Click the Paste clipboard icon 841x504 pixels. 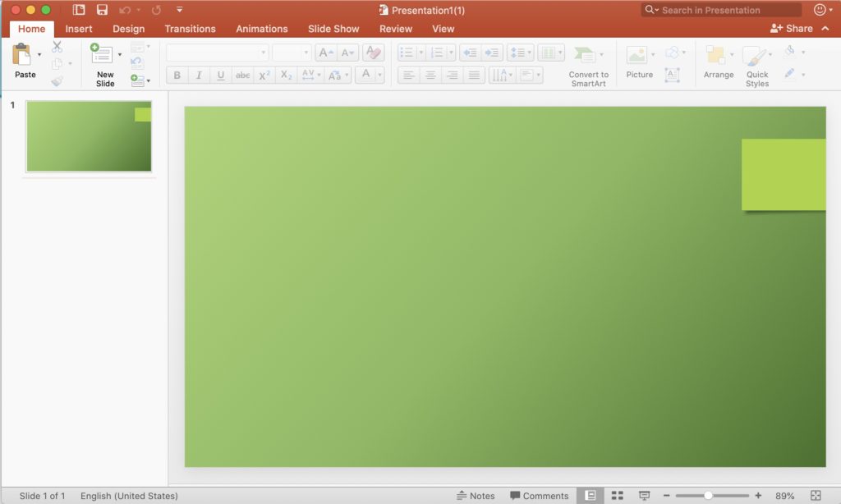(x=22, y=56)
